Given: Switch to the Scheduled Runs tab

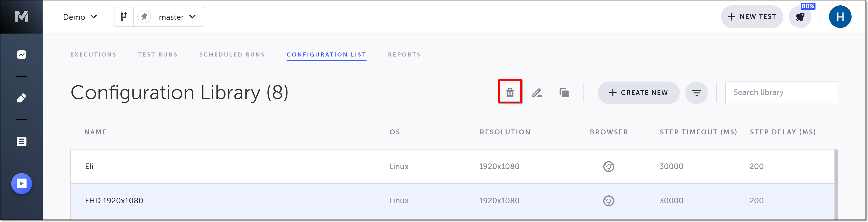Looking at the screenshot, I should pos(232,54).
